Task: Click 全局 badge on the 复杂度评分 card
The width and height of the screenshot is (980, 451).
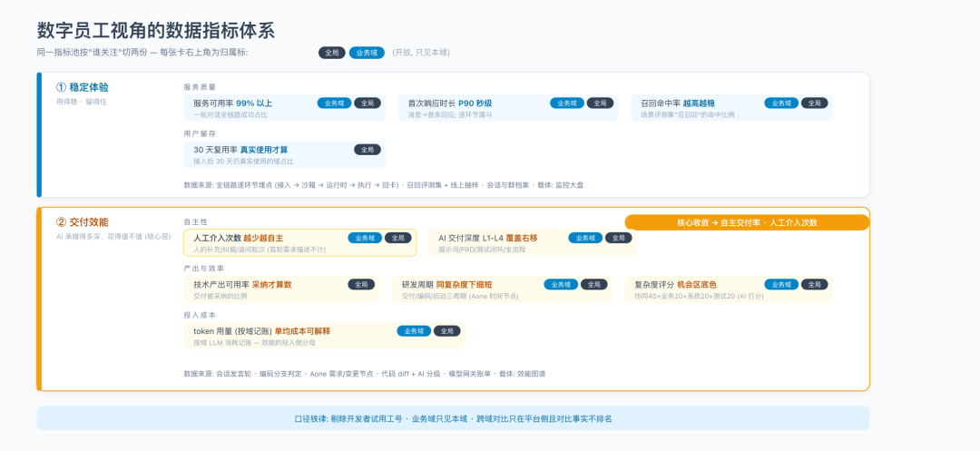Action: click(814, 284)
